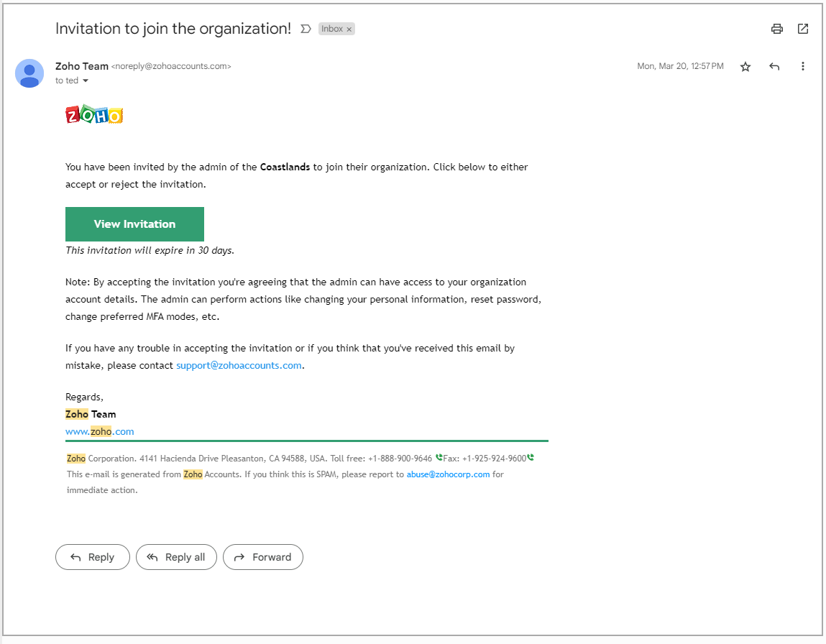The width and height of the screenshot is (826, 644).
Task: Click the reply arrow icon in header
Action: pos(774,67)
